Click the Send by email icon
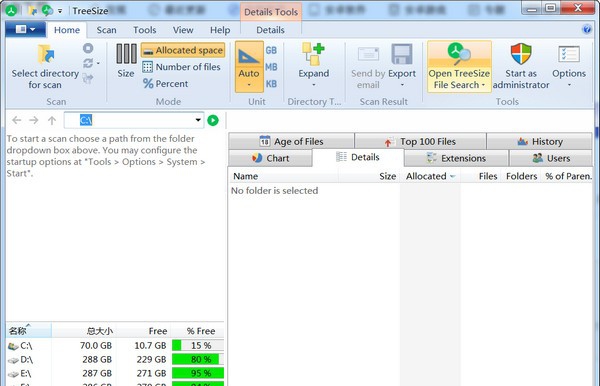 [368, 55]
